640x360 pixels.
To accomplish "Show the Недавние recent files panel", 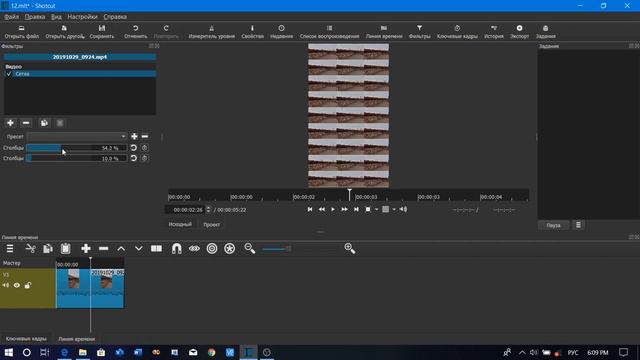I will pos(281,32).
